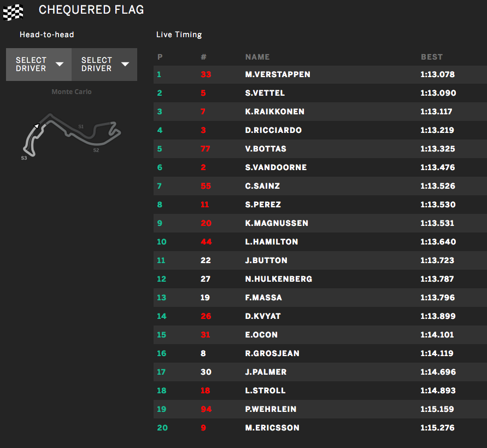Select M.Ericsson in last position
Viewport: 487px width, 448px height.
coord(272,428)
